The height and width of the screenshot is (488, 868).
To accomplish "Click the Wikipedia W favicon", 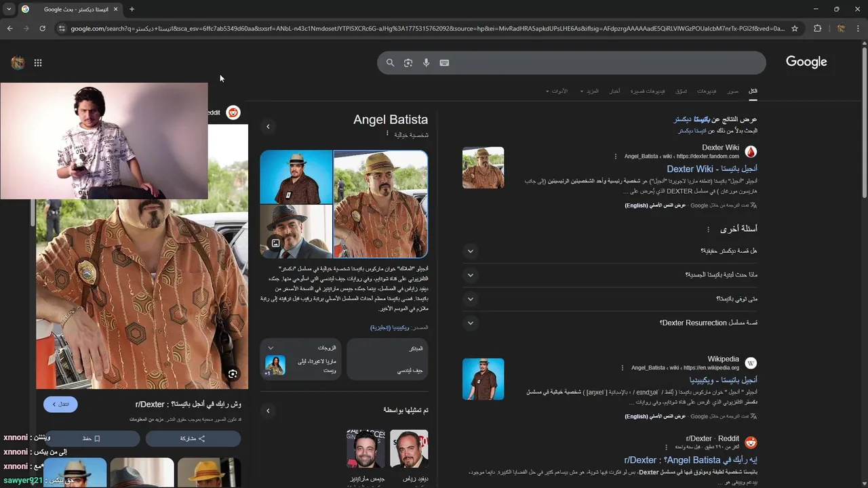I will tap(751, 363).
